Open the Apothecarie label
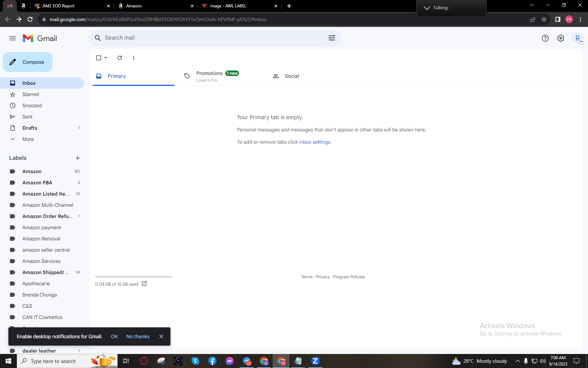The height and width of the screenshot is (368, 588). (x=42, y=284)
